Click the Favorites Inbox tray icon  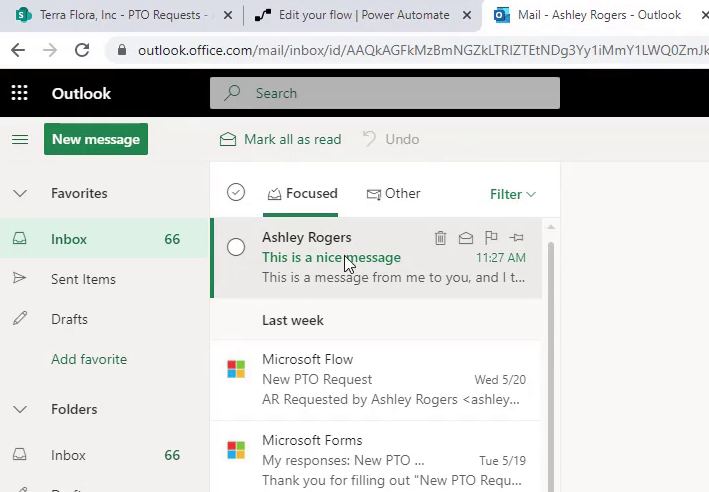(19, 238)
